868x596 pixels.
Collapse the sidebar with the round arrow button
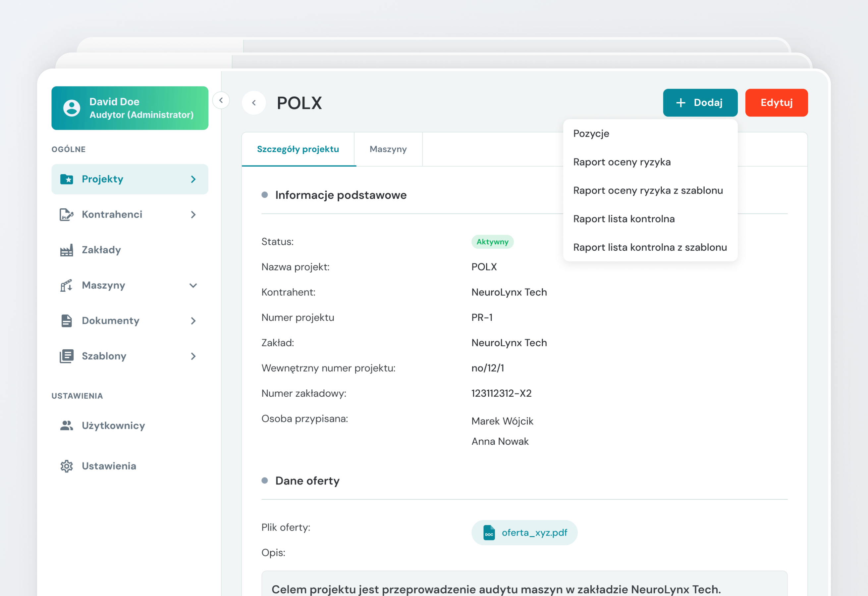pos(221,100)
